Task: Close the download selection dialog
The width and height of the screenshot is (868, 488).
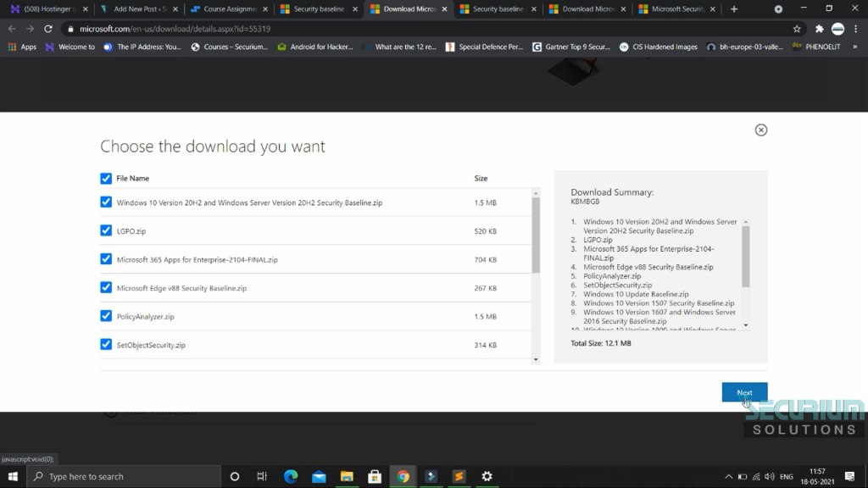Action: coord(760,130)
